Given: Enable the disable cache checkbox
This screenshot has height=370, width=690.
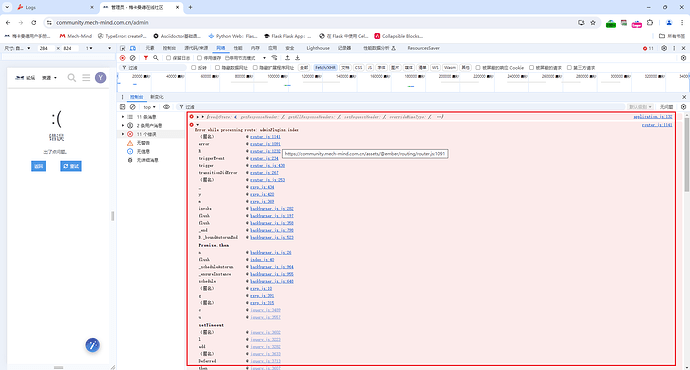Looking at the screenshot, I should point(199,58).
